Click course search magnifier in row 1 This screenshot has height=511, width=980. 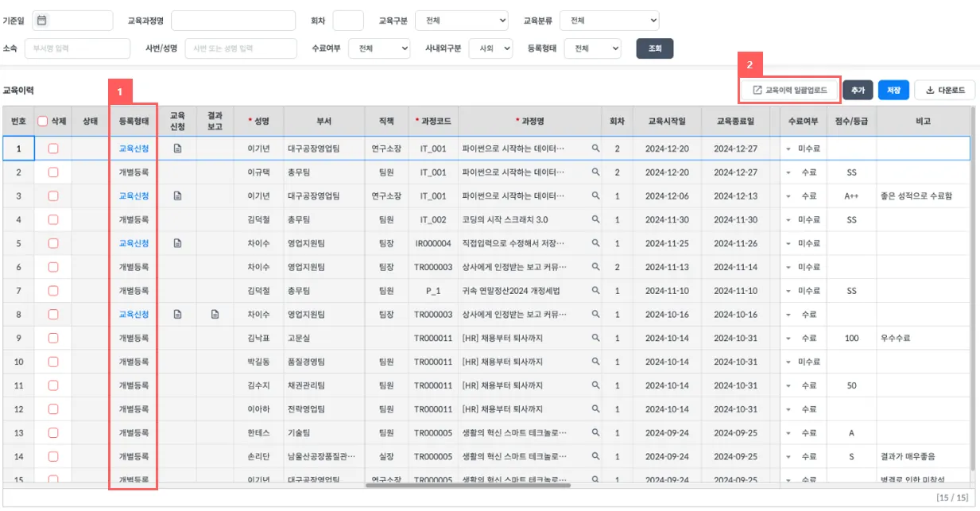pyautogui.click(x=595, y=148)
